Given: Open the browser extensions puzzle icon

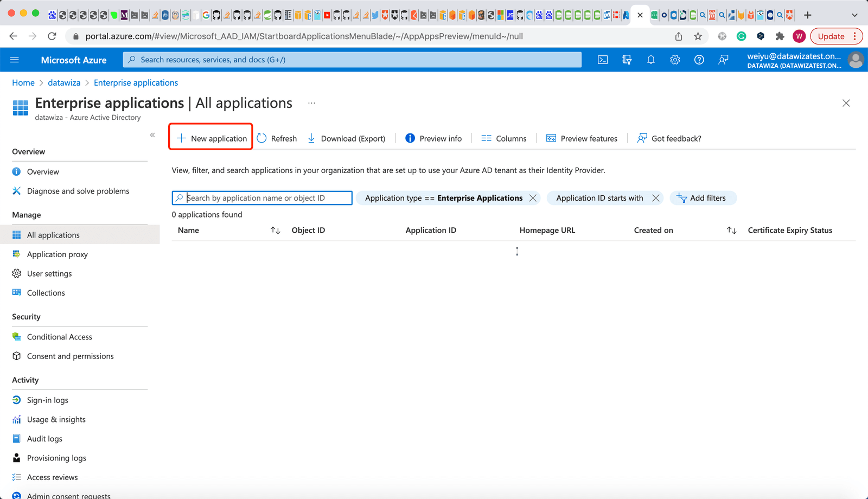Looking at the screenshot, I should (x=780, y=36).
